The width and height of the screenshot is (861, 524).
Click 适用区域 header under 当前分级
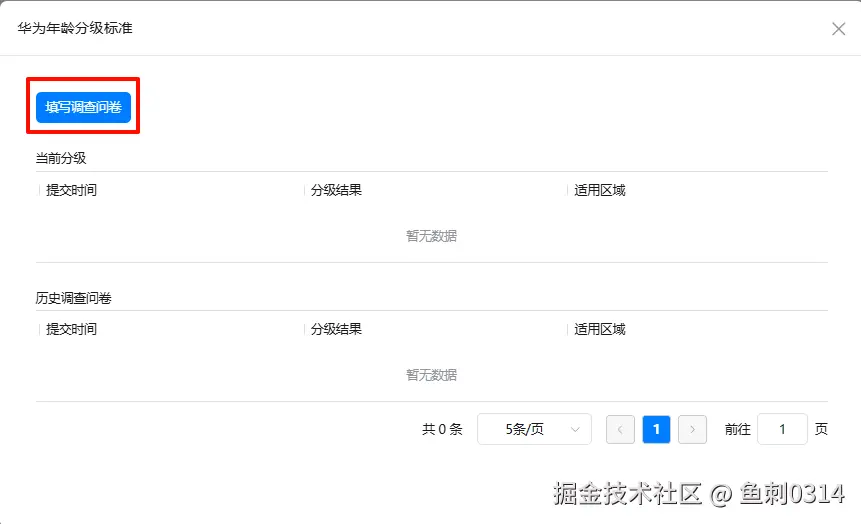[x=600, y=190]
